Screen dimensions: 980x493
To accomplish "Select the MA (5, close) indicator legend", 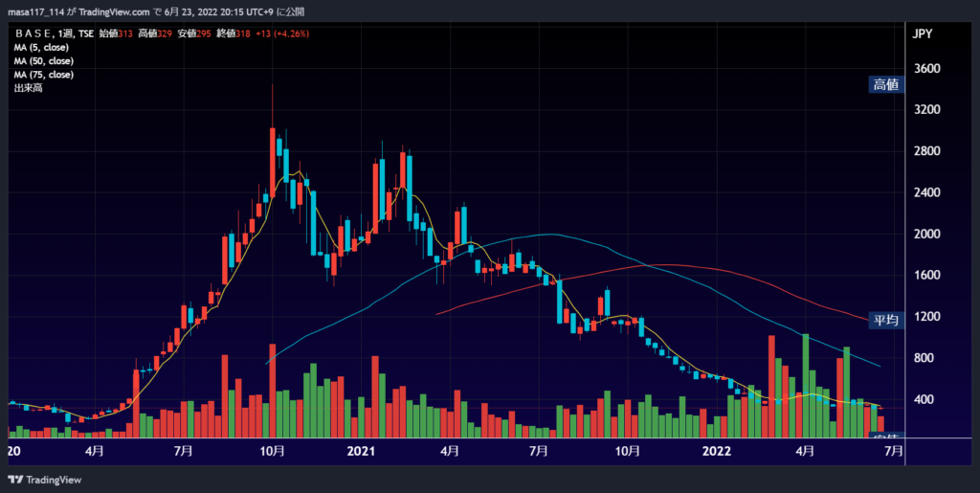I will pos(41,48).
